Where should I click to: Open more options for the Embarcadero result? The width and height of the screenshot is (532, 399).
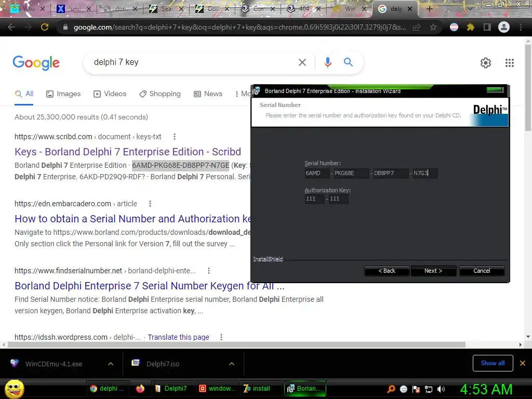pos(150,204)
